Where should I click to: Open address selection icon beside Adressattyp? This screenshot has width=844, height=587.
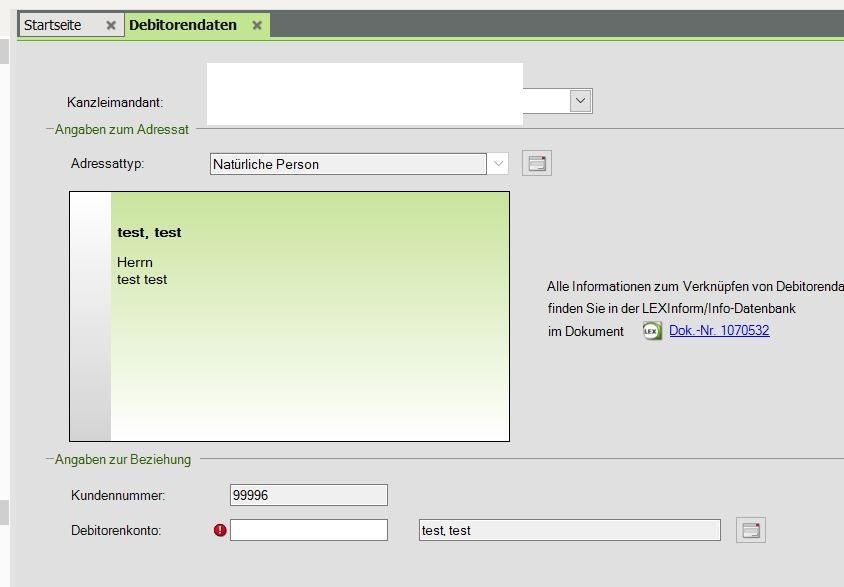click(x=538, y=164)
